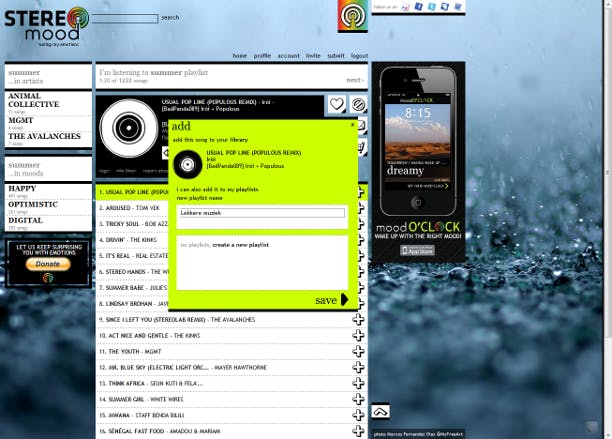Open the Facebook follow icon

(x=418, y=6)
